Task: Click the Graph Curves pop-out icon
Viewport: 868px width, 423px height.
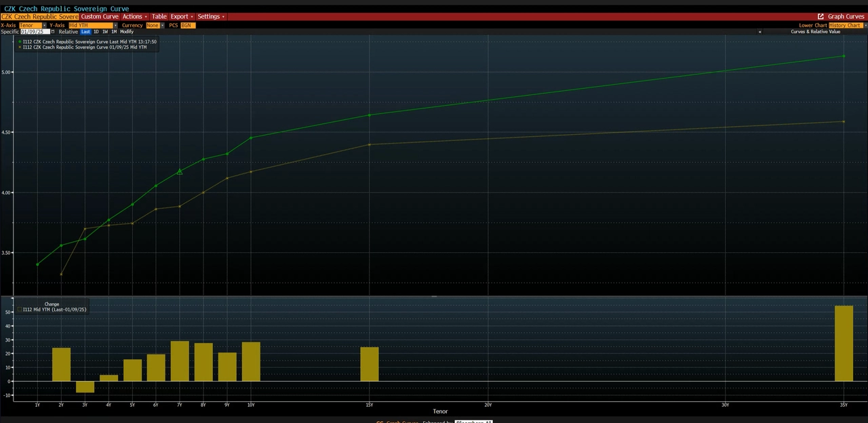Action: click(821, 16)
